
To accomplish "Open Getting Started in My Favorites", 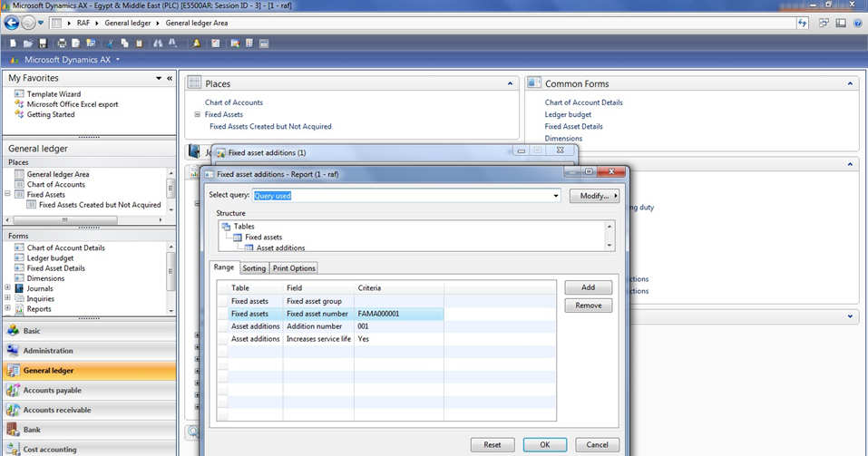I will 51,114.
